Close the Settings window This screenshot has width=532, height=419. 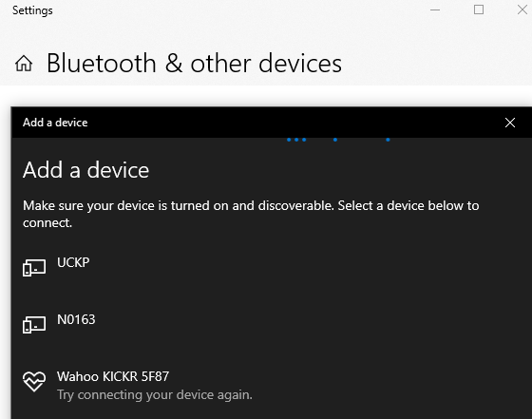click(x=522, y=10)
